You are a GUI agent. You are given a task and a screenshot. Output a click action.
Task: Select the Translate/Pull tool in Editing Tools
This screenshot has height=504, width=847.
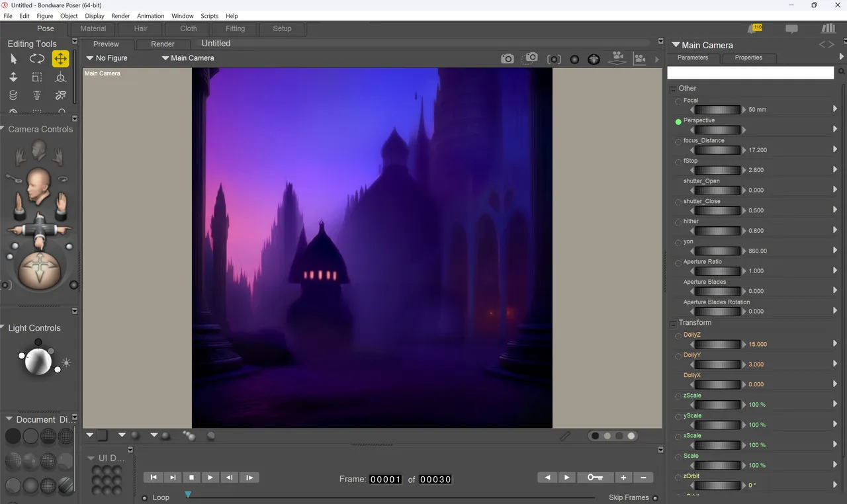60,59
